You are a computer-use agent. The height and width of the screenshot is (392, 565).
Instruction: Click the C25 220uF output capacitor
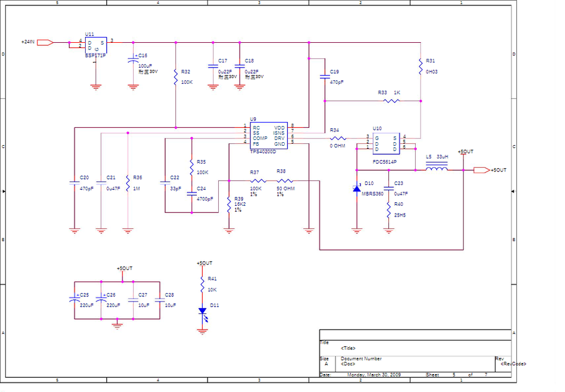click(x=74, y=300)
